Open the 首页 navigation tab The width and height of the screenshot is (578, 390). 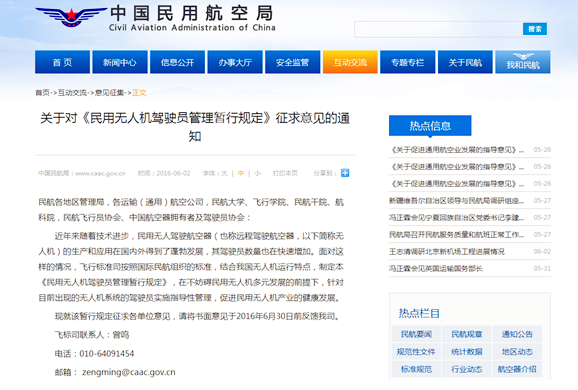[62, 62]
